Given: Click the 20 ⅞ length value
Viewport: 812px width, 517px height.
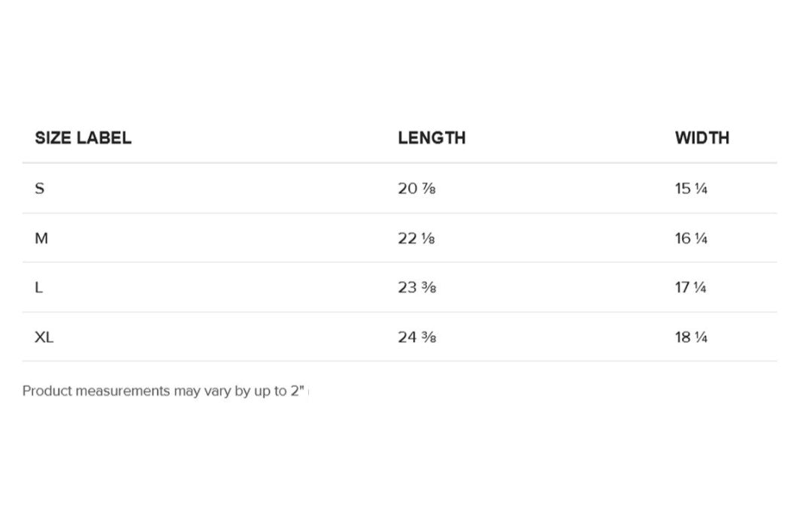Looking at the screenshot, I should click(417, 189).
